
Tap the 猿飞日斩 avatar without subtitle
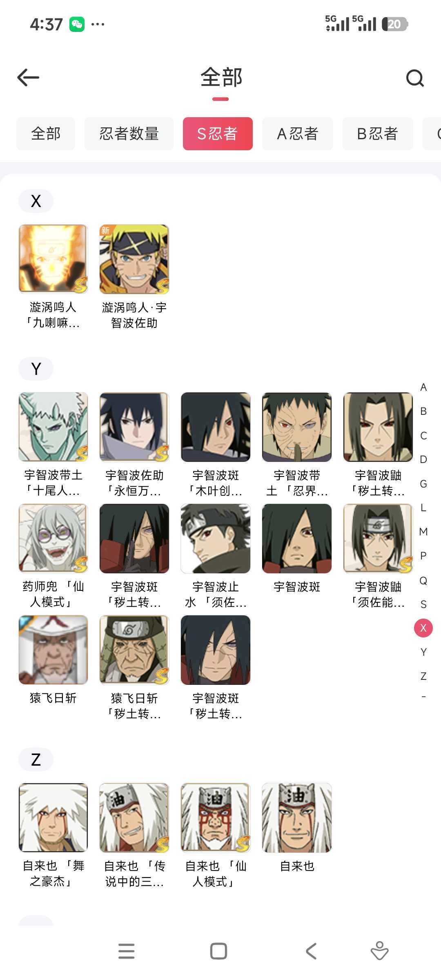click(53, 650)
